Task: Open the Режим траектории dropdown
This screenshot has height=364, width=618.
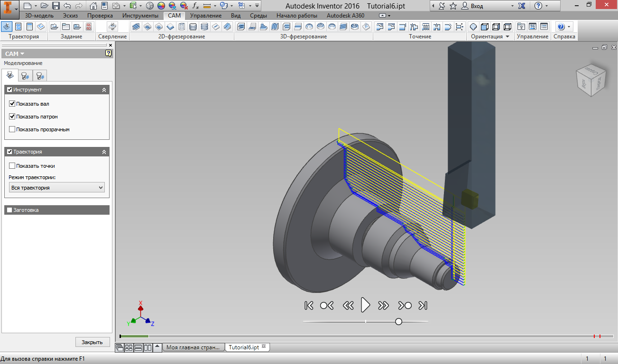Action: [57, 188]
